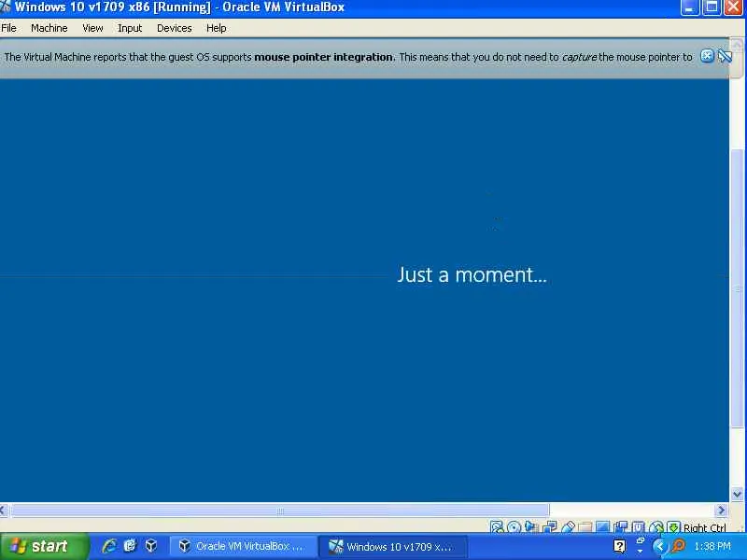Click the CPU/virtualization features status icon
Screen dimensions: 747x560
click(x=639, y=526)
